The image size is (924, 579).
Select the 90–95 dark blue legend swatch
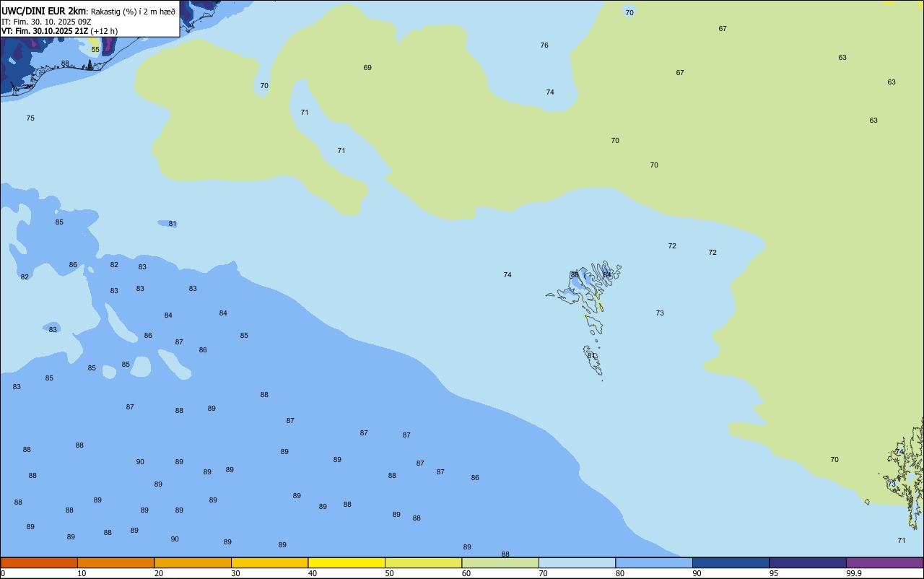[731, 562]
